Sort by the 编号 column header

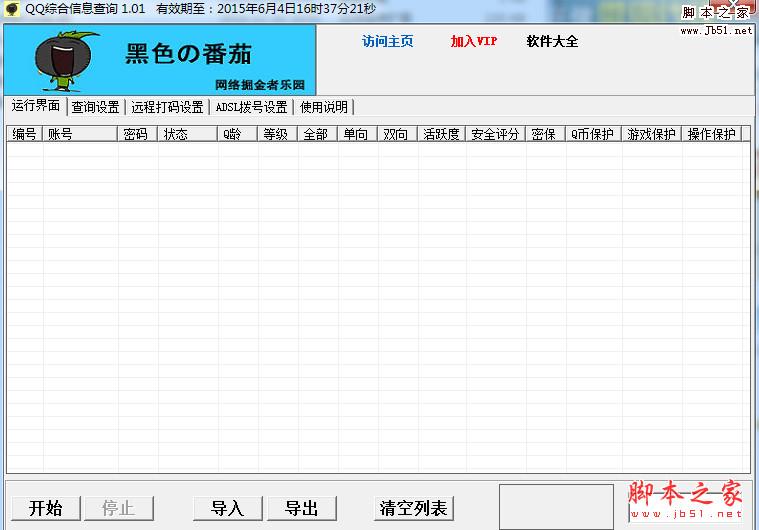[25, 134]
